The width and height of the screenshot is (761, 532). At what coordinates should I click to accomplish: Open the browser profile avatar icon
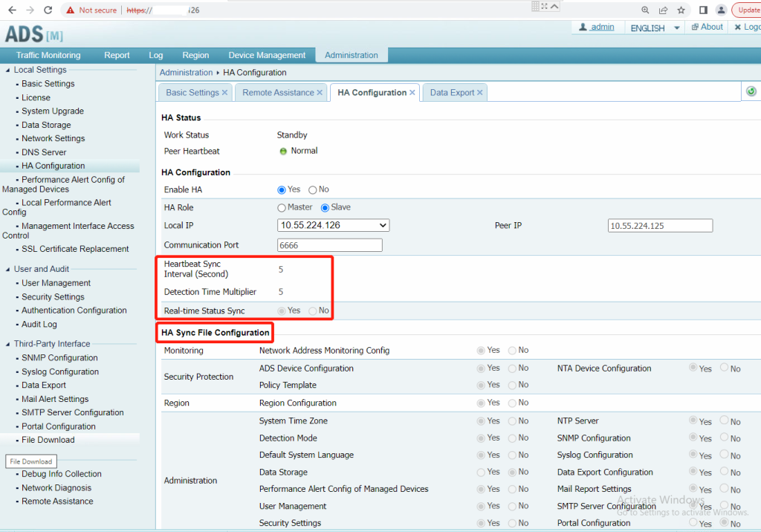721,10
